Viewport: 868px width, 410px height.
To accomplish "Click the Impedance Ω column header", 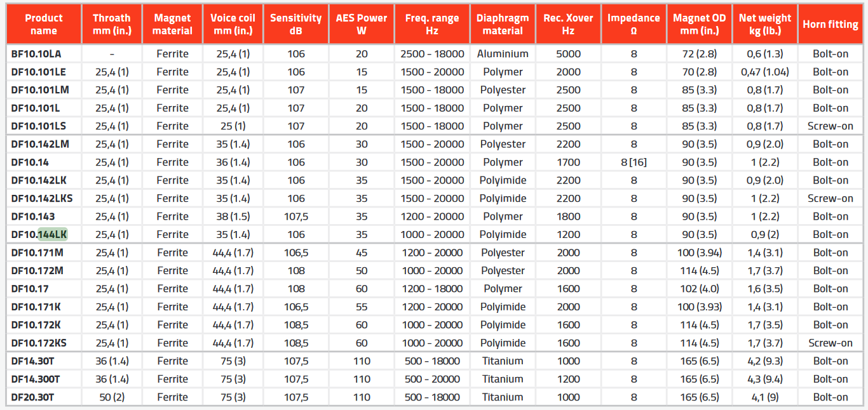I will coord(634,24).
